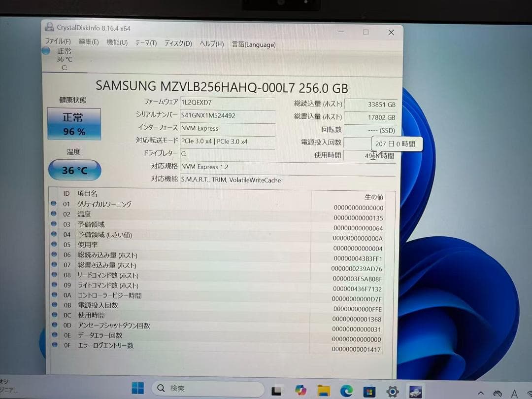Open Task View from the taskbar
532x399 pixels.
point(276,391)
